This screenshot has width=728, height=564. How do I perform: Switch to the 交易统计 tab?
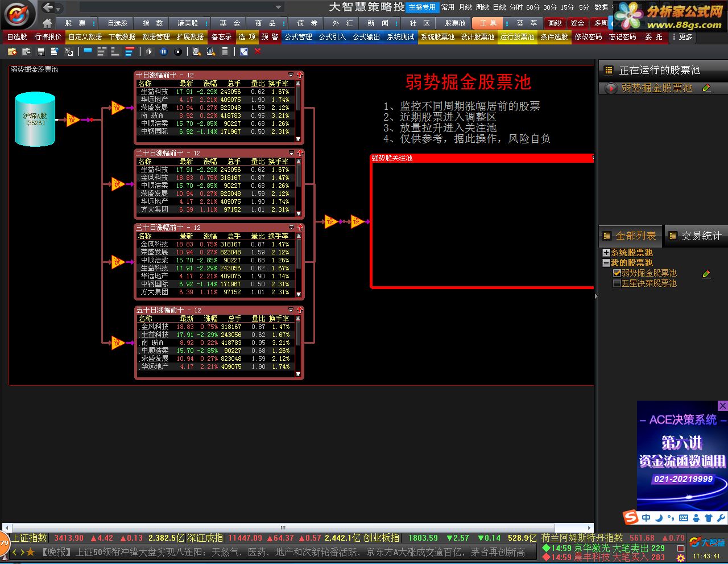click(x=697, y=236)
